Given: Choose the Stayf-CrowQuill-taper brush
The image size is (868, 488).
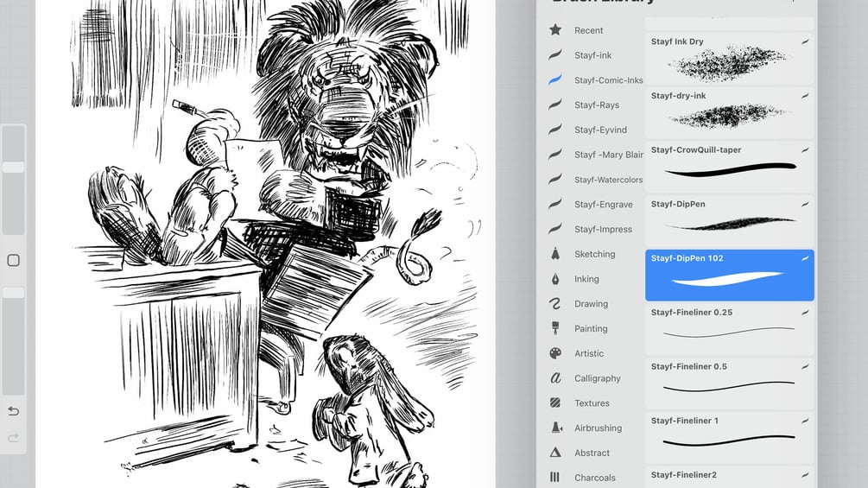Looking at the screenshot, I should pos(730,166).
